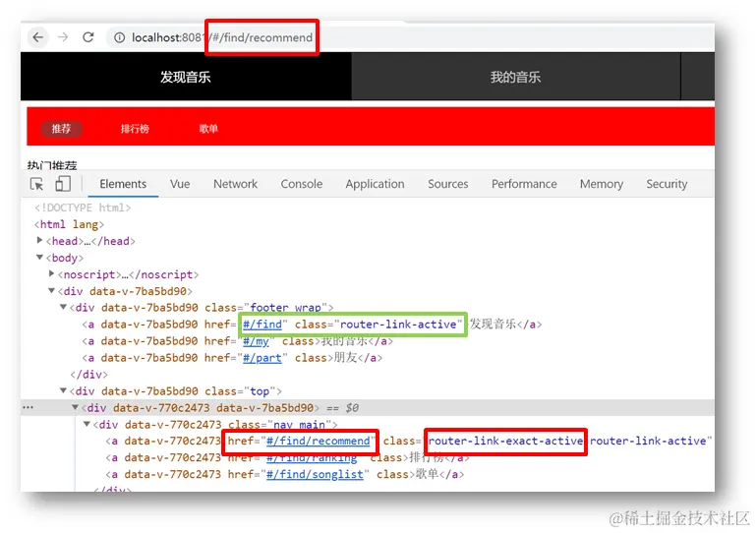This screenshot has height=533, width=756.
Task: Click the "footer_wrap" class value
Action: coord(285,307)
